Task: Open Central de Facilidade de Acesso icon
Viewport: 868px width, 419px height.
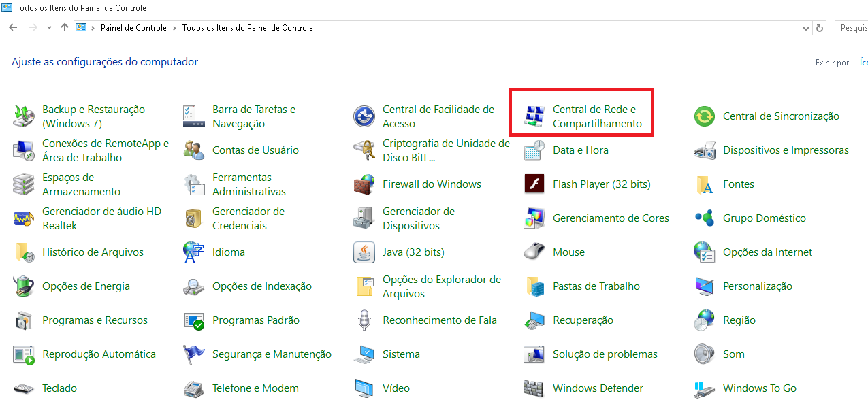Action: click(364, 116)
